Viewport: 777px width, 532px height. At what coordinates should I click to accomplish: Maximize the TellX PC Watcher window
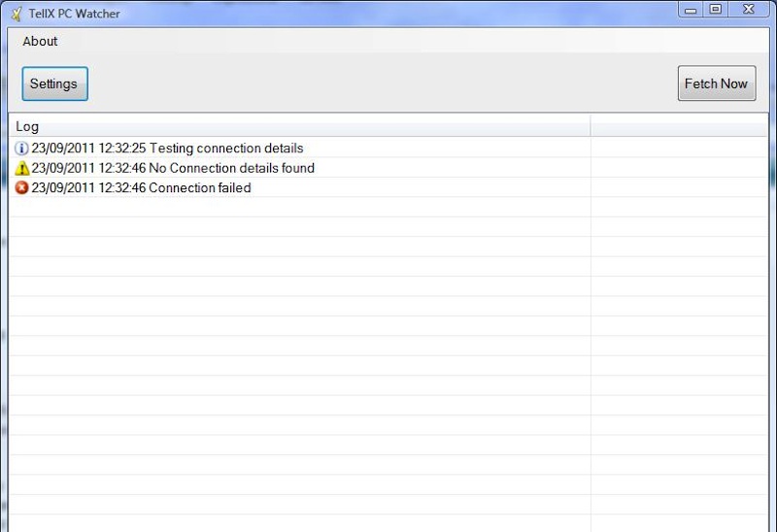(716, 9)
